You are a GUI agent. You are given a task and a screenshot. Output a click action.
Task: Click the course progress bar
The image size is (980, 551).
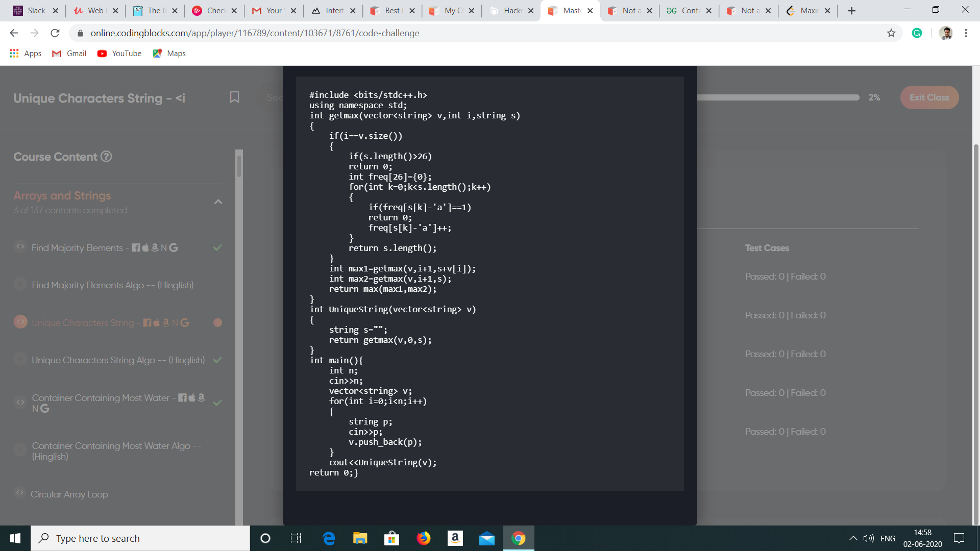point(778,97)
